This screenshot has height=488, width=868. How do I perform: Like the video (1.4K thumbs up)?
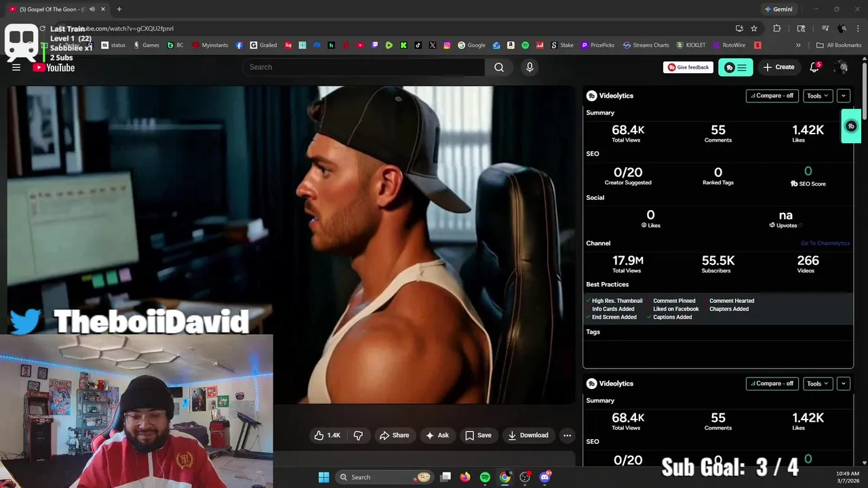[327, 435]
